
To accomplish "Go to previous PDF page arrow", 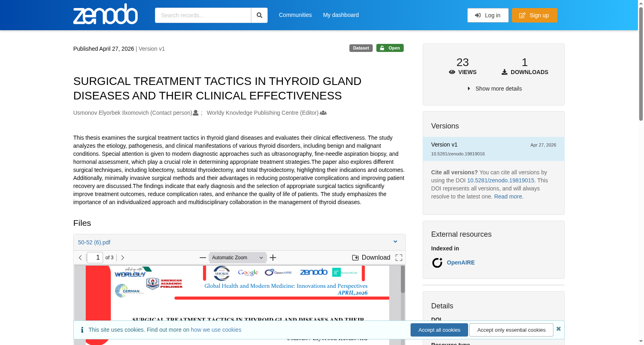I will [x=80, y=258].
